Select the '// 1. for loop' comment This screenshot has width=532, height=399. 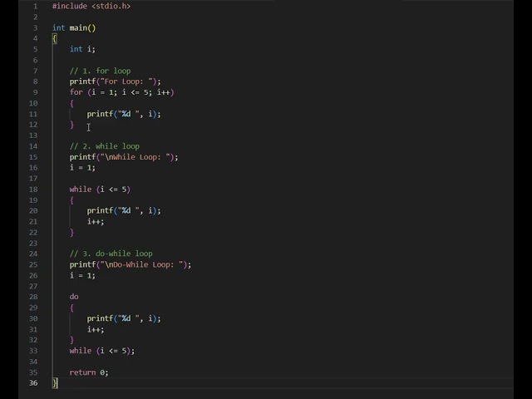(x=100, y=71)
